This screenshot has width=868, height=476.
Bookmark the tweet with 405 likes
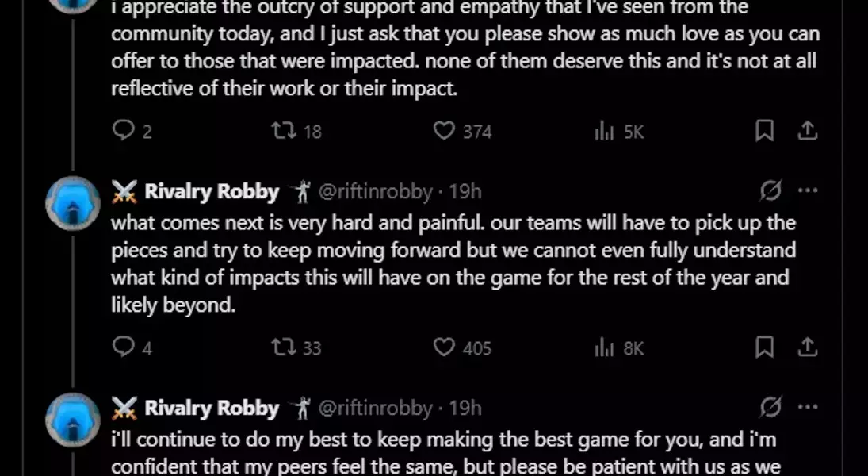pos(764,347)
